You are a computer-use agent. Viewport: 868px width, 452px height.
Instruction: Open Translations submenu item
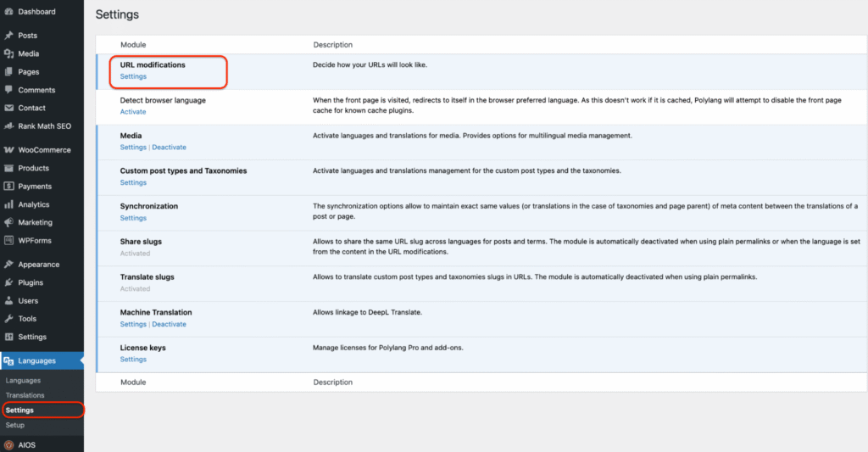click(x=25, y=395)
